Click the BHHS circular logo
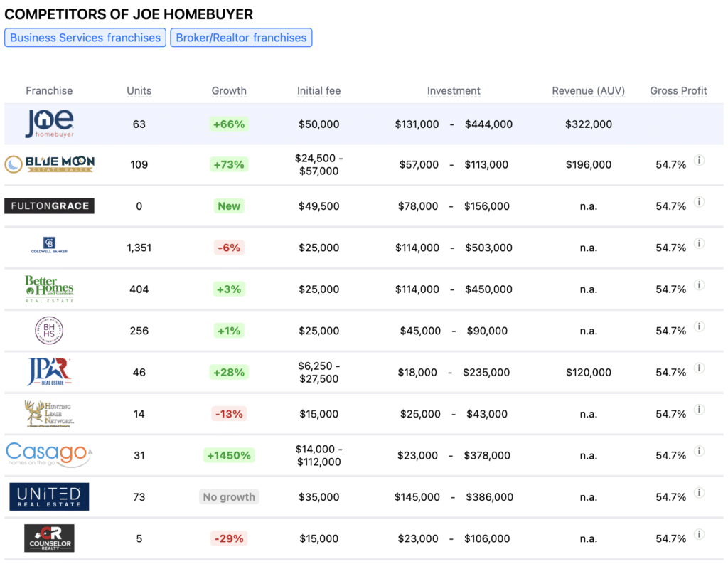728x569 pixels. [x=49, y=330]
